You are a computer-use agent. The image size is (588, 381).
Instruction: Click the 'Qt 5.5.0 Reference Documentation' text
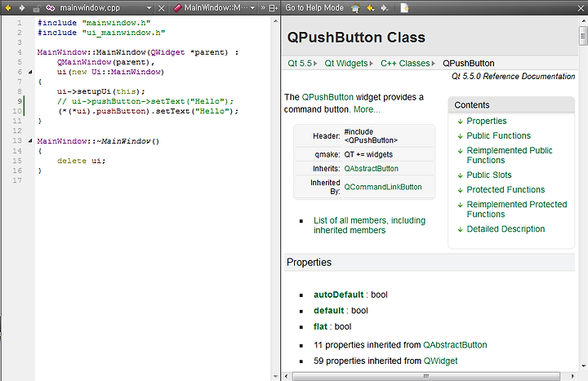click(513, 77)
